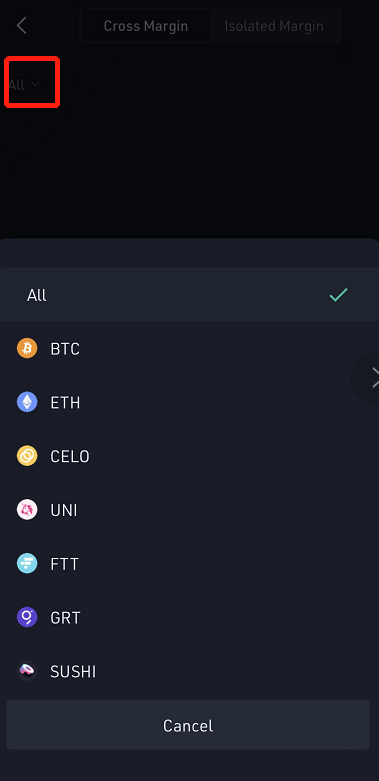Switch to the Isolated Margin tab
379x781 pixels.
coord(274,26)
